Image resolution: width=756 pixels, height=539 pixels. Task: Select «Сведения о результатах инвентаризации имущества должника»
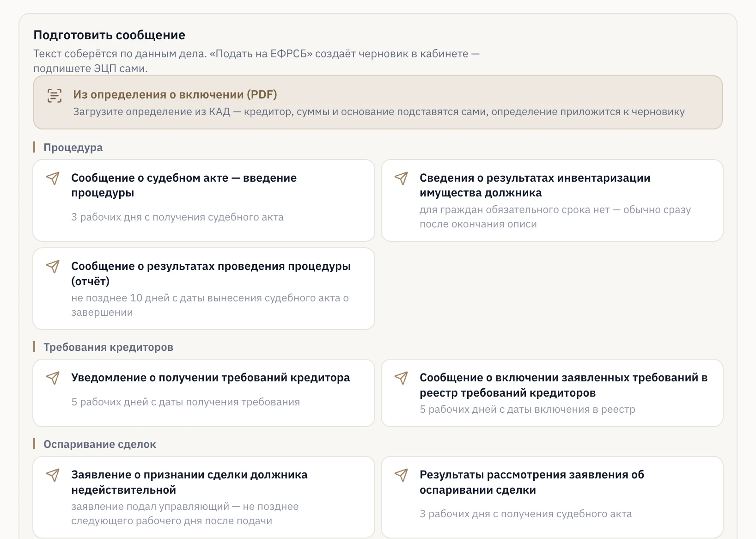[552, 200]
